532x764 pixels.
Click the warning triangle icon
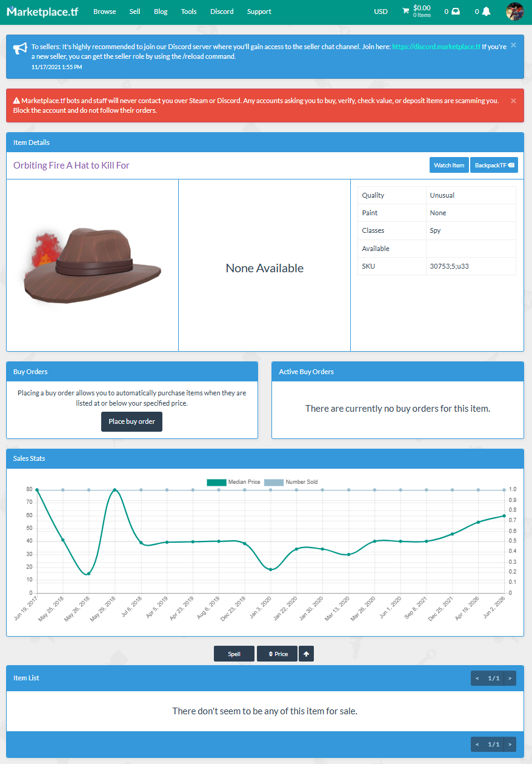pyautogui.click(x=17, y=101)
